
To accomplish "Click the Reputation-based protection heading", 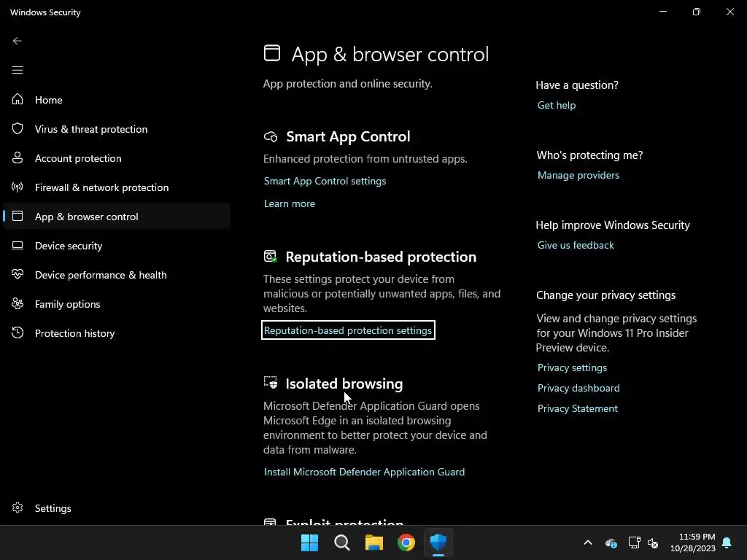I will point(381,257).
